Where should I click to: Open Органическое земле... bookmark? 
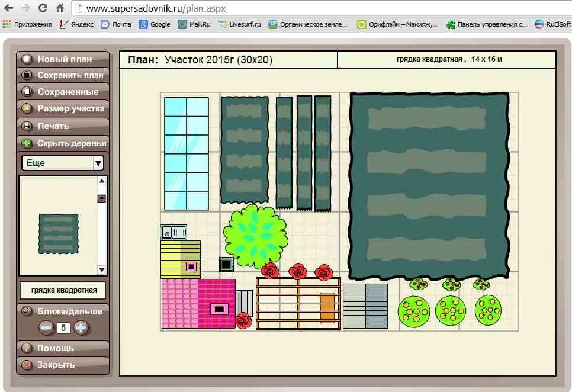point(308,24)
